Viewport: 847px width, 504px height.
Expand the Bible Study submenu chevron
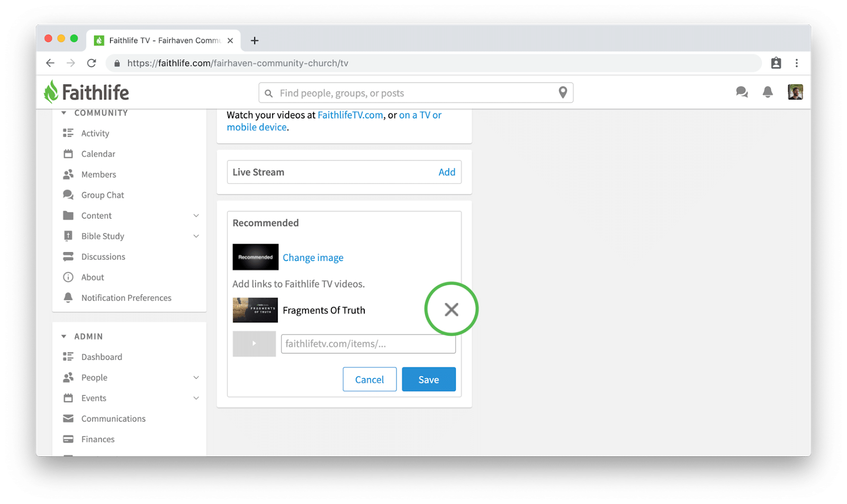(196, 236)
